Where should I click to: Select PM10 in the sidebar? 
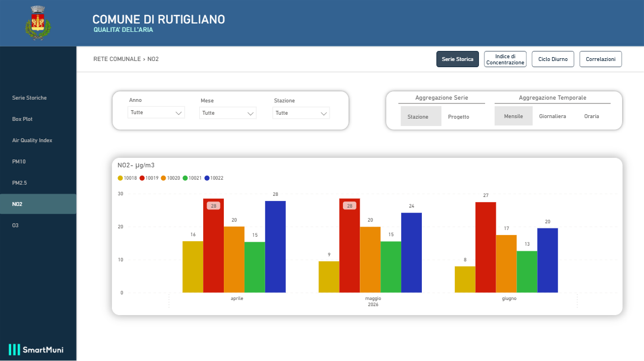tap(38, 161)
